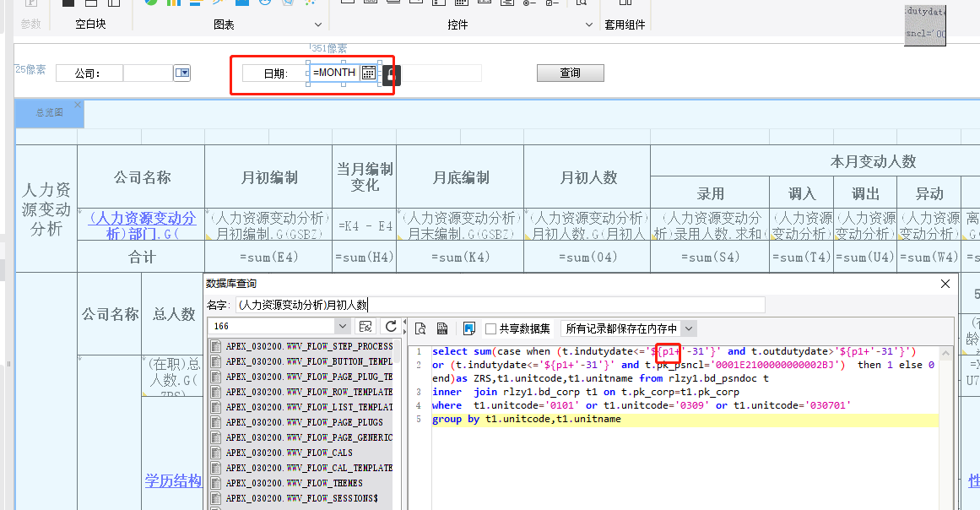Refresh the database table list

(391, 326)
